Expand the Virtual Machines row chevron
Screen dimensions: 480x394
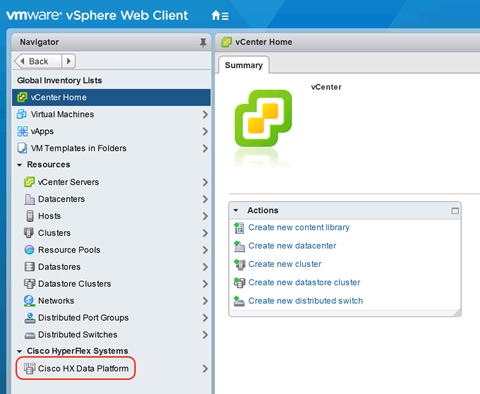point(205,114)
